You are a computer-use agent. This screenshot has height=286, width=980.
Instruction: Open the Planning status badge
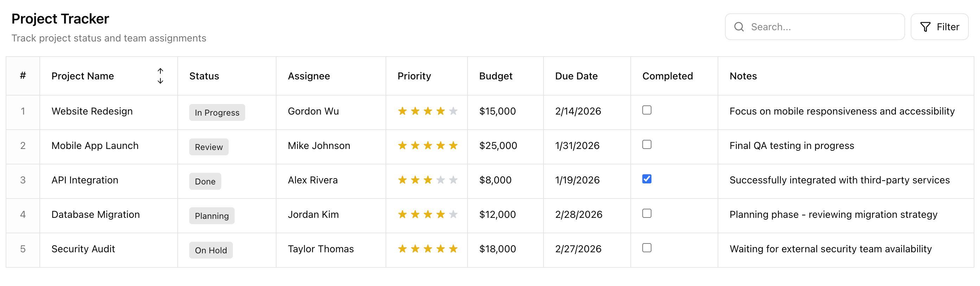(211, 216)
